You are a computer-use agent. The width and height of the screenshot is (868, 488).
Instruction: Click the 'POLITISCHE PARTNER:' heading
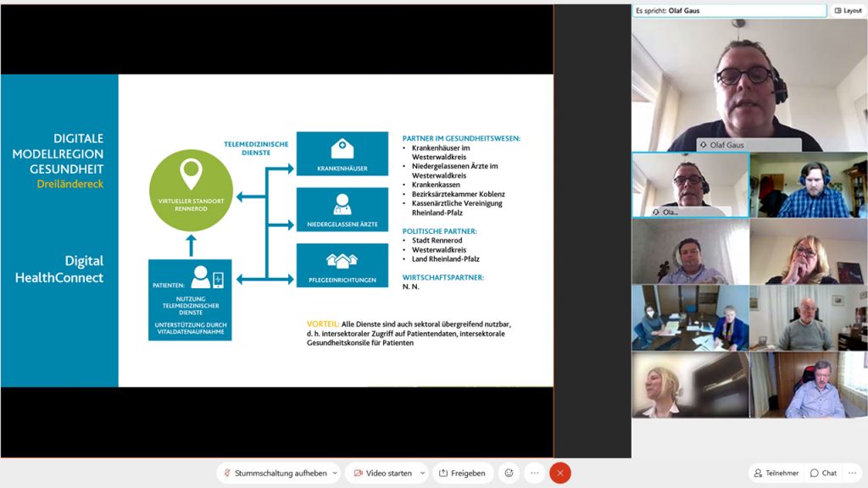tap(440, 231)
